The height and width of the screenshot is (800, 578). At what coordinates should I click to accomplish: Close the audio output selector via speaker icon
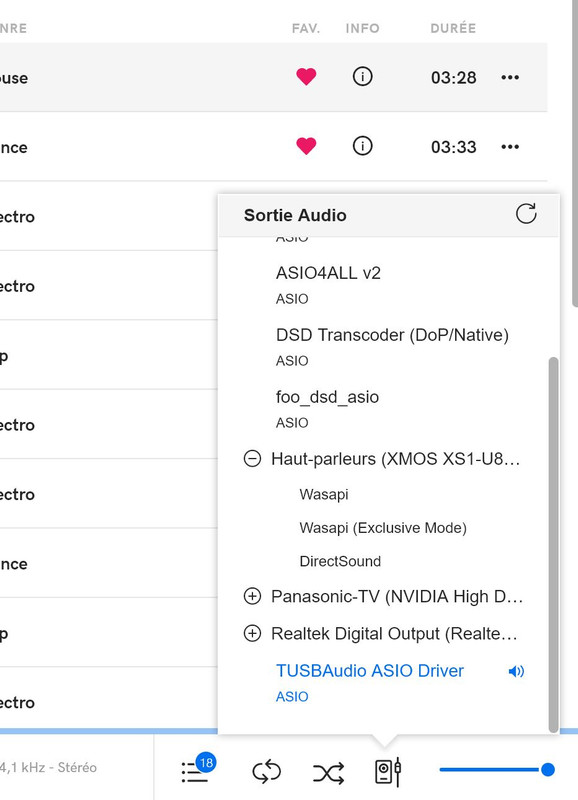[388, 771]
